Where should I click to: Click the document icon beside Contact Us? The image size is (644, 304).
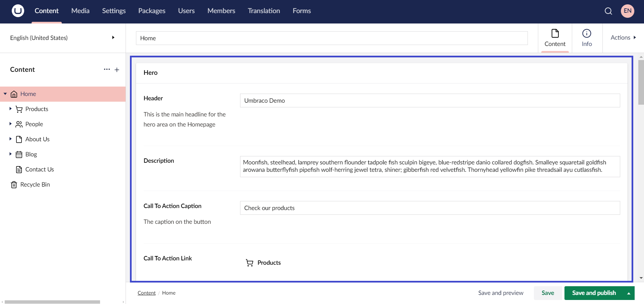click(x=18, y=169)
